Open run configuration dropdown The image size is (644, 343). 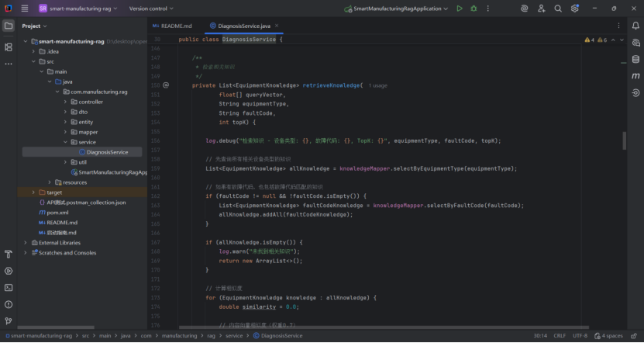pos(396,9)
